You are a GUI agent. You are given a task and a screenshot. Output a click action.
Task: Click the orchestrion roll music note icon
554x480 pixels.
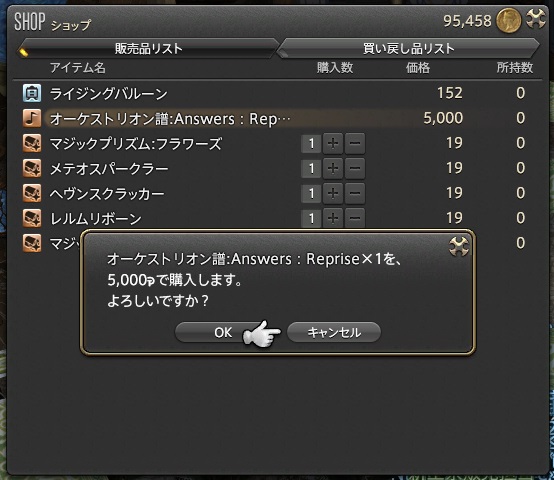click(32, 118)
